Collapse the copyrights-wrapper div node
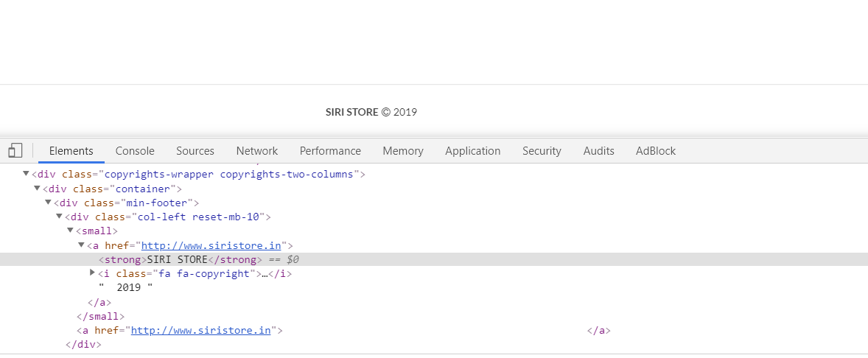 (x=26, y=175)
